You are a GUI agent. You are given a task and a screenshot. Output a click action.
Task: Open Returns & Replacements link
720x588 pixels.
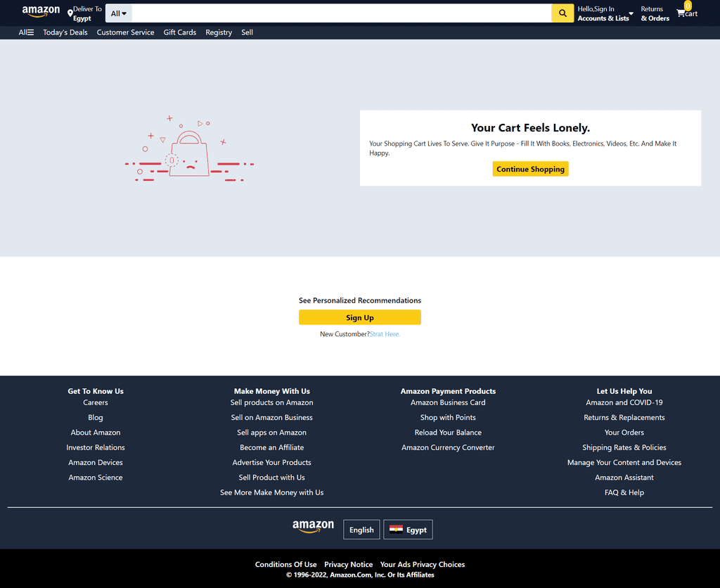pyautogui.click(x=624, y=418)
